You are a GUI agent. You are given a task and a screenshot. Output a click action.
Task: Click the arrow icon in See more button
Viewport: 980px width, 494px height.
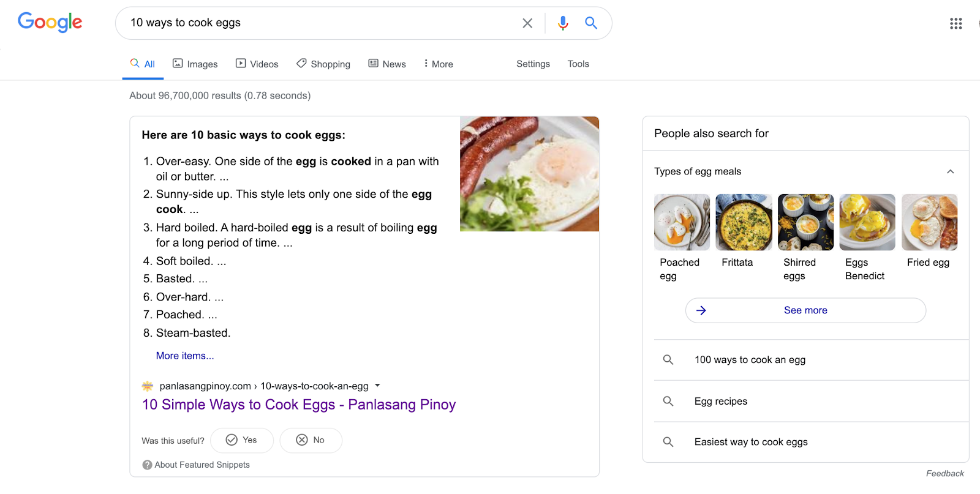[701, 310]
